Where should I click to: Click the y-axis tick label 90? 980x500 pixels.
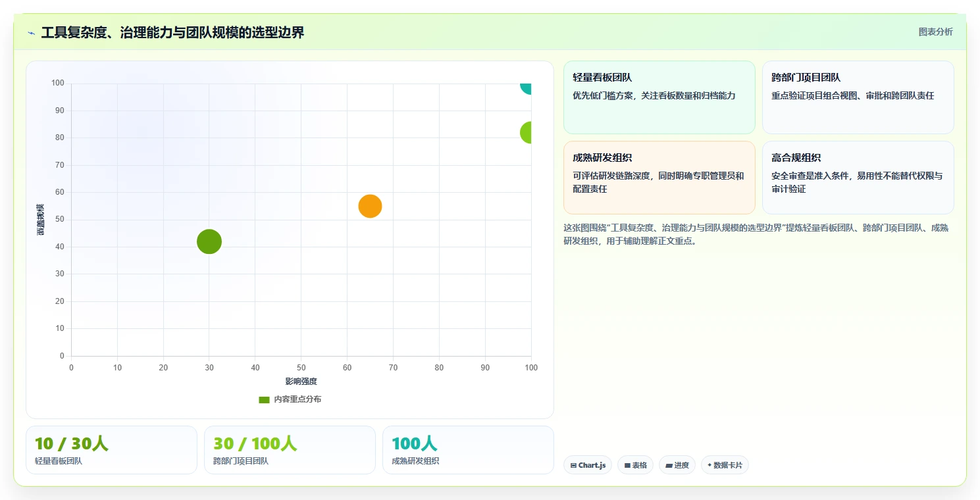click(60, 111)
